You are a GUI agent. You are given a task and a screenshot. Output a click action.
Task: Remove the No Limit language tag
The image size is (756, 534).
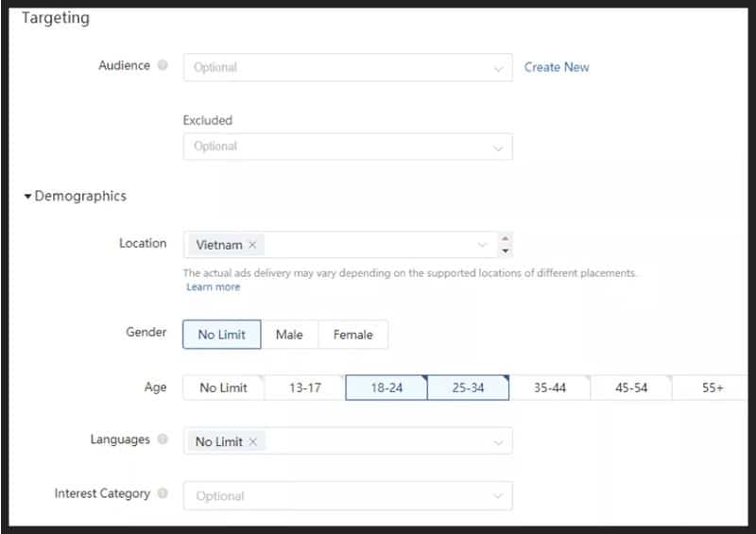point(252,441)
